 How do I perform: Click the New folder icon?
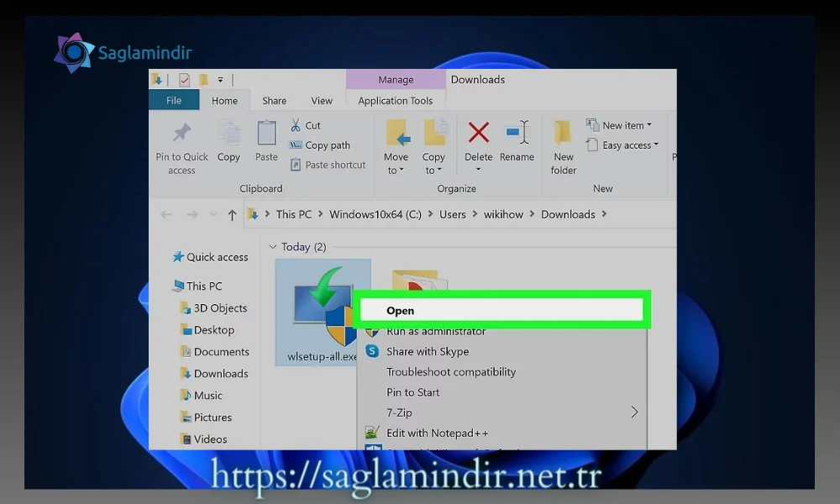pos(563,132)
